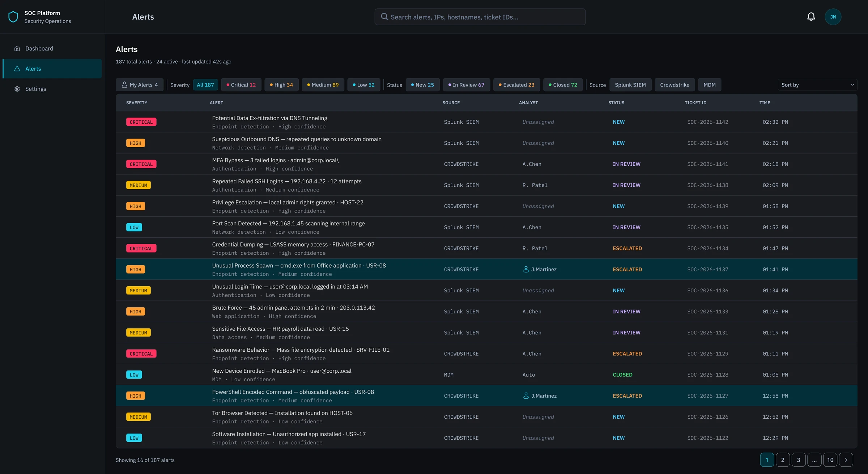
Task: Open the notifications bell
Action: coord(811,17)
